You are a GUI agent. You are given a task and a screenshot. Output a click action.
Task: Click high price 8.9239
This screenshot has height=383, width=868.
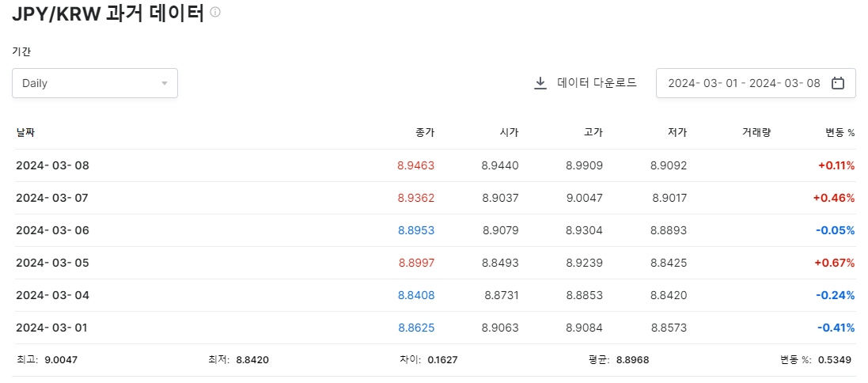click(x=585, y=263)
